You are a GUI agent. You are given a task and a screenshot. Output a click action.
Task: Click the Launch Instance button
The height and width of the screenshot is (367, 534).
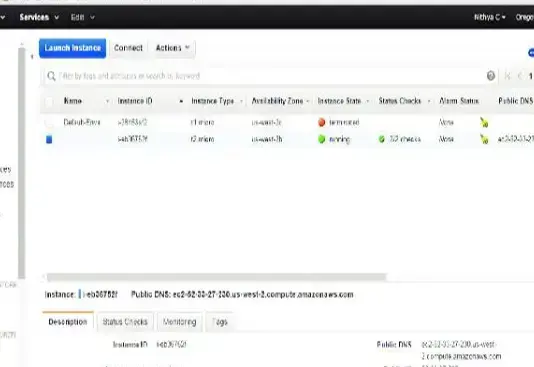[x=73, y=48]
